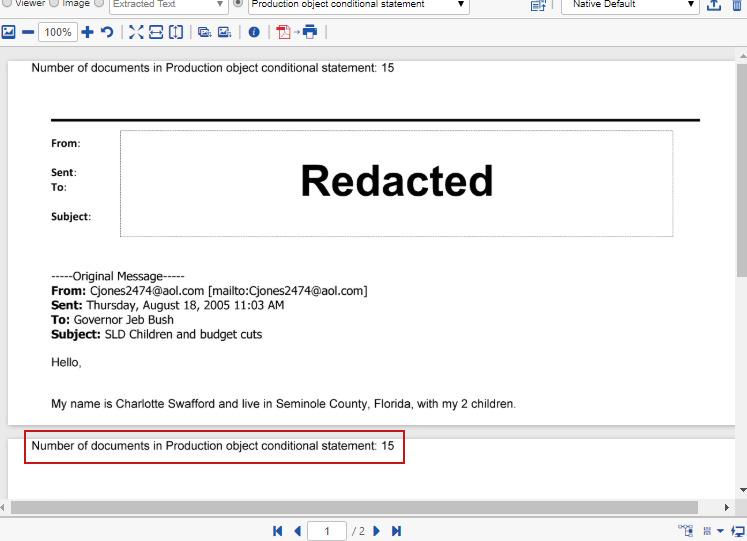Open Production object conditional statement dropdown

coord(359,5)
